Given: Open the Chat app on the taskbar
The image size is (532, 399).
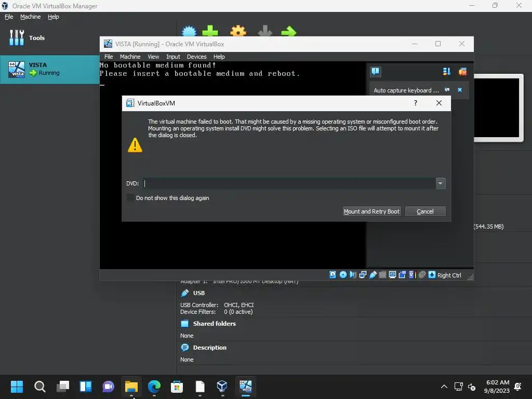Looking at the screenshot, I should click(108, 387).
